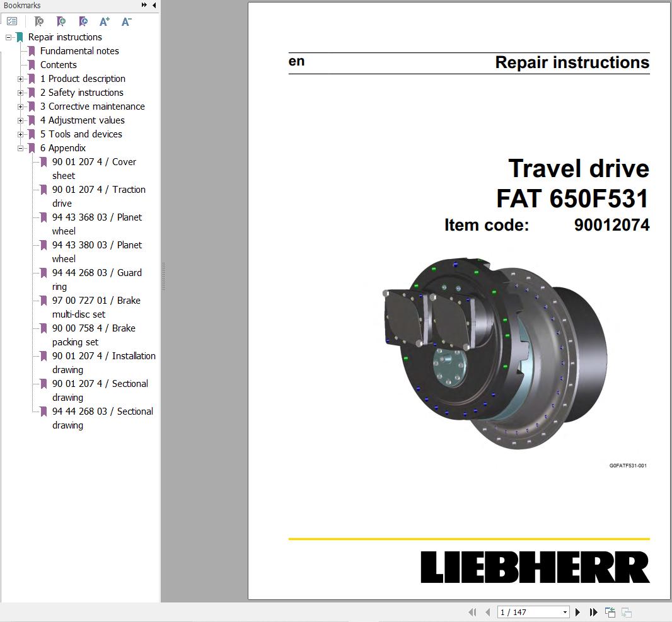Collapse the Repair instructions root bookmark
This screenshot has width=672, height=622.
[8, 37]
